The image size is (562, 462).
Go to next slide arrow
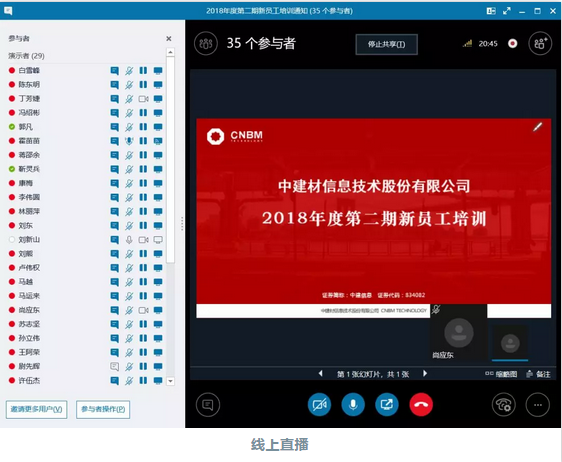click(x=425, y=373)
